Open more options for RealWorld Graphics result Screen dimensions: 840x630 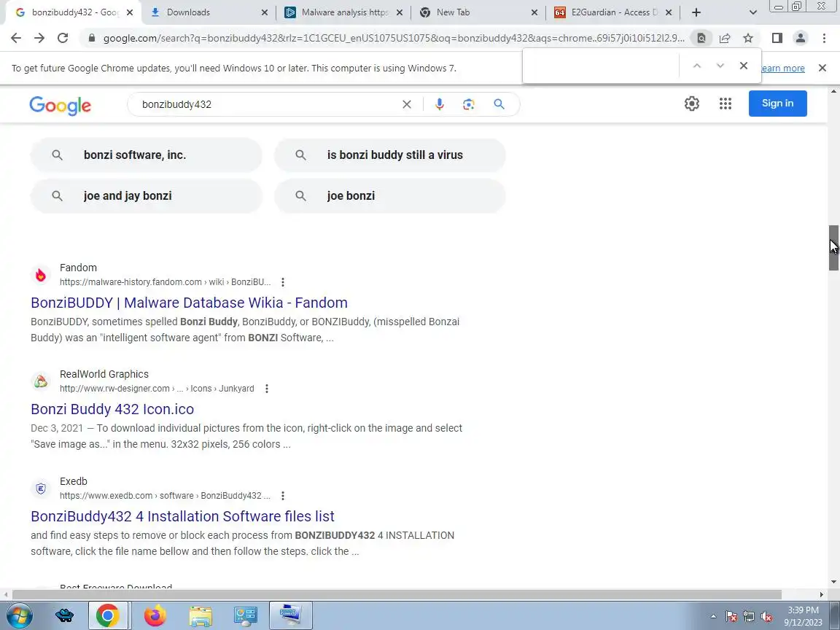click(x=267, y=389)
